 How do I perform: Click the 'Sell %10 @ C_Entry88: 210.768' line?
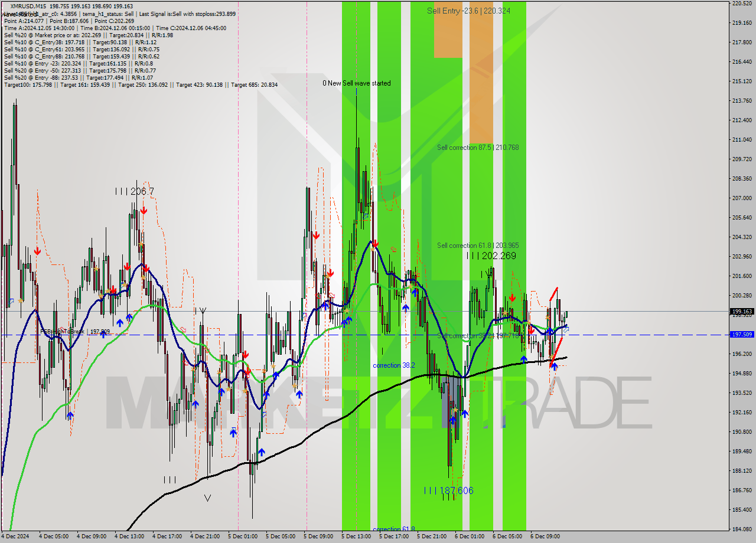tap(82, 56)
